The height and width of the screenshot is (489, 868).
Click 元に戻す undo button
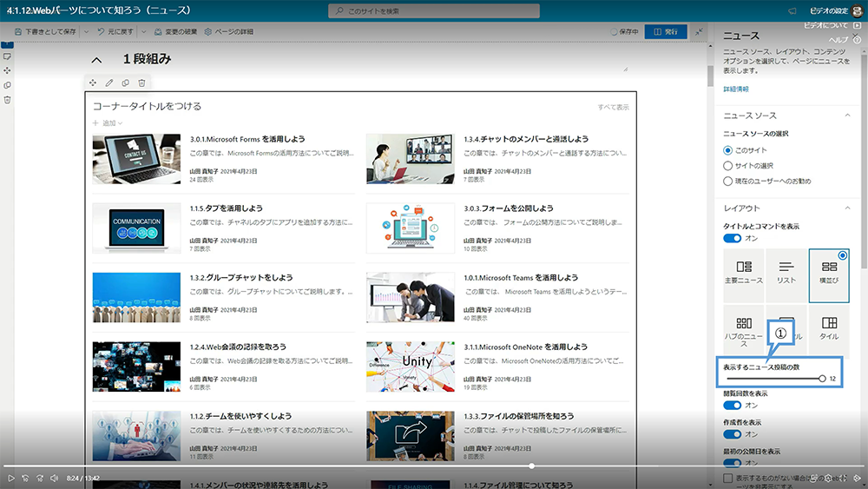pyautogui.click(x=115, y=31)
